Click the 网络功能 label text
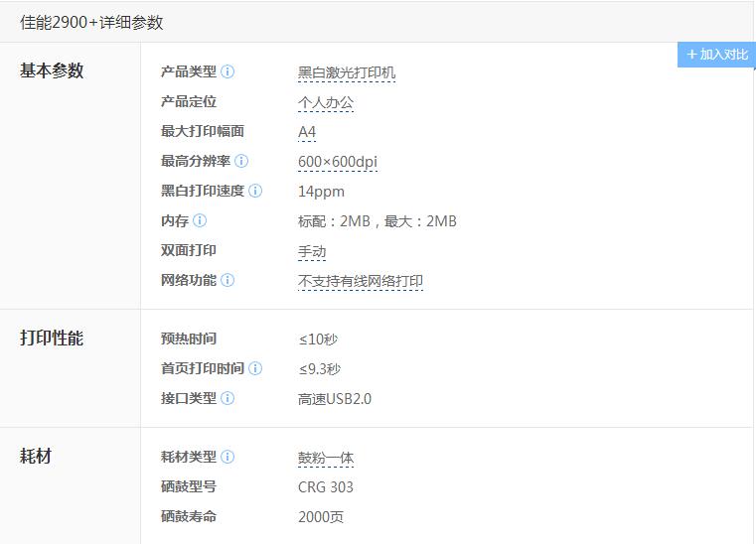Image resolution: width=756 pixels, height=544 pixels. pos(189,280)
